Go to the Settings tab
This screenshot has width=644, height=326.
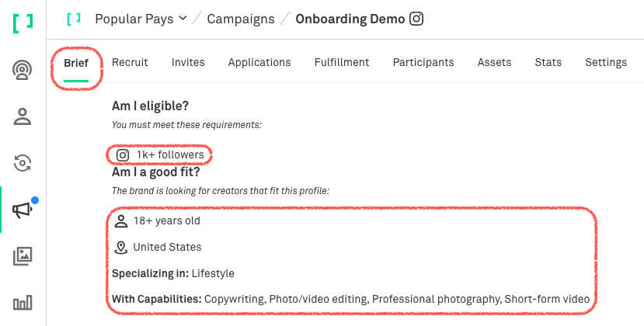point(606,62)
